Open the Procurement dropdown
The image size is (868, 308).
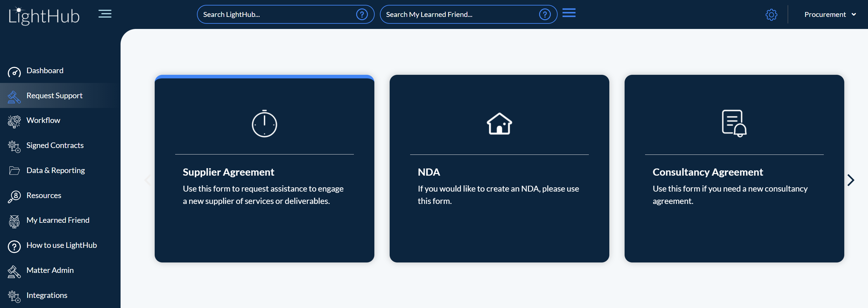(830, 14)
